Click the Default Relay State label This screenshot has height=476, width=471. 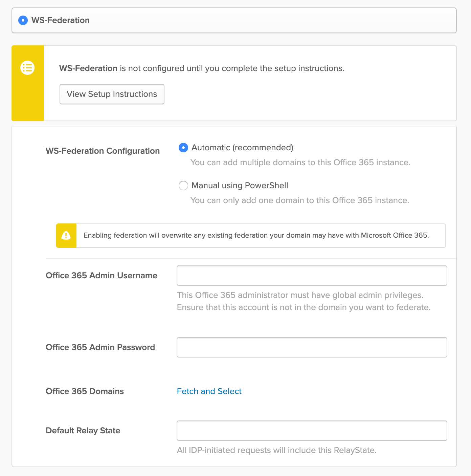83,431
